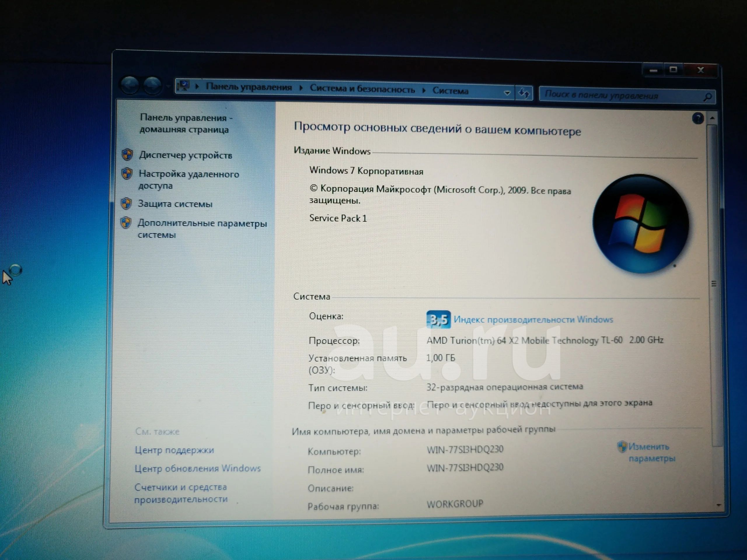747x560 pixels.
Task: Close the Система window
Action: [700, 70]
